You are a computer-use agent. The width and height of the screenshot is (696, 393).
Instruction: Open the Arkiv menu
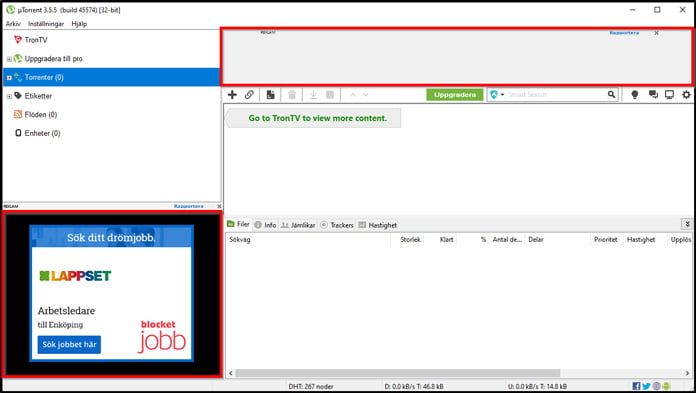click(x=13, y=24)
